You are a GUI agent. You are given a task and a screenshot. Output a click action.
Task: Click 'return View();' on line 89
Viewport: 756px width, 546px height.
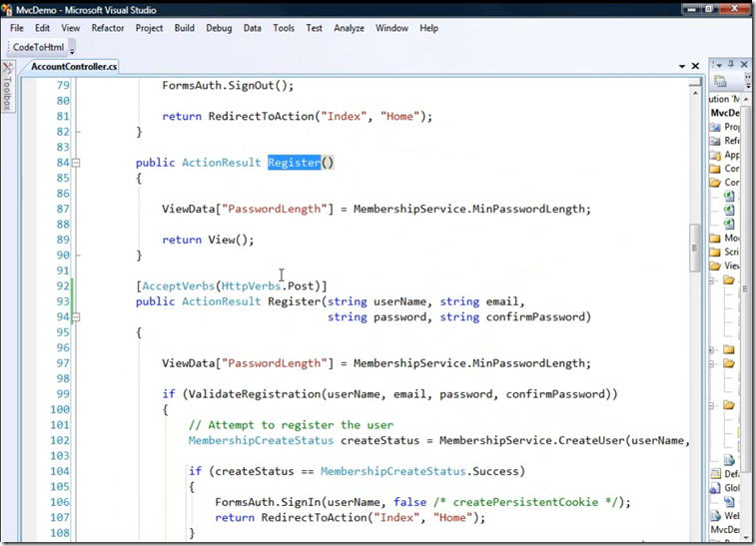coord(208,240)
